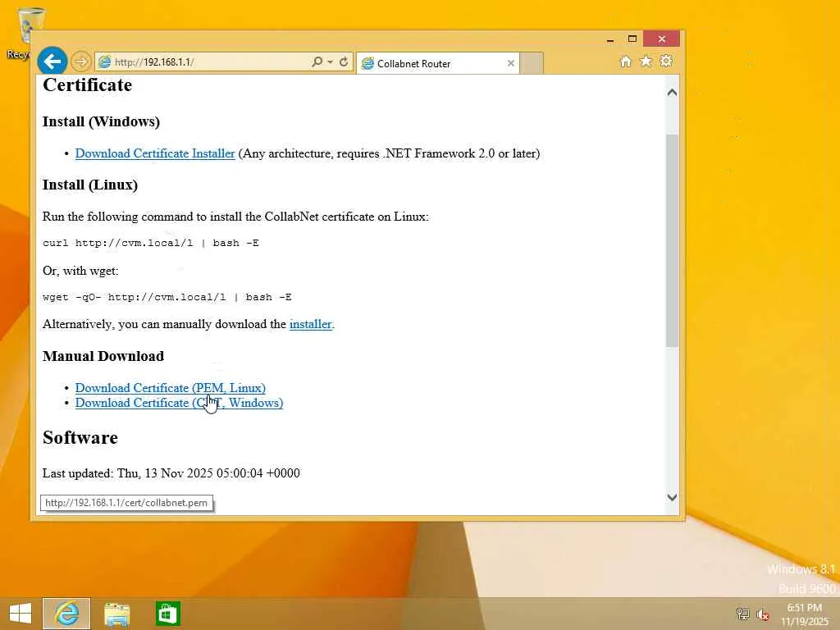Screen dimensions: 840x630
Task: Open the Windows Start button
Action: tap(21, 614)
